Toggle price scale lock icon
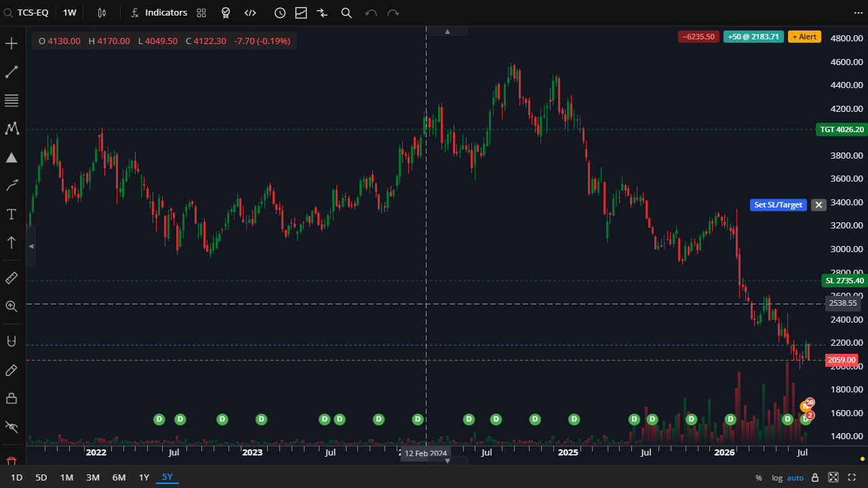This screenshot has width=868, height=488. click(x=815, y=478)
